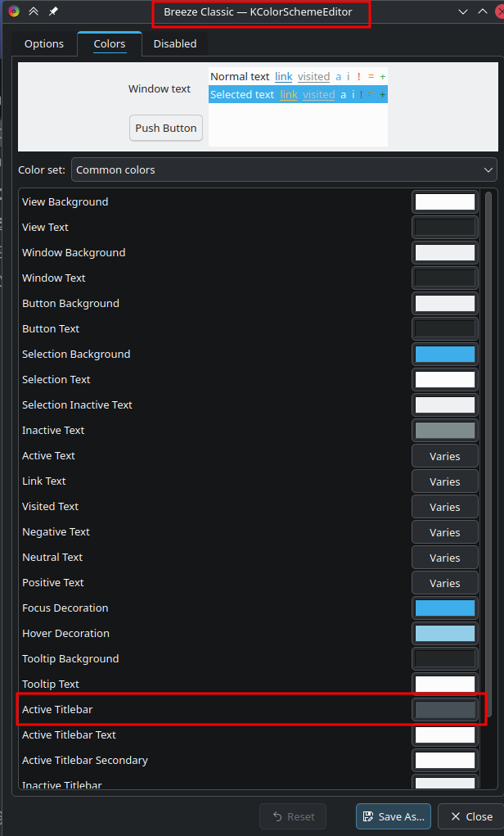Screen dimensions: 504x836
Task: Click the Varies button for Active Text
Action: coord(445,456)
